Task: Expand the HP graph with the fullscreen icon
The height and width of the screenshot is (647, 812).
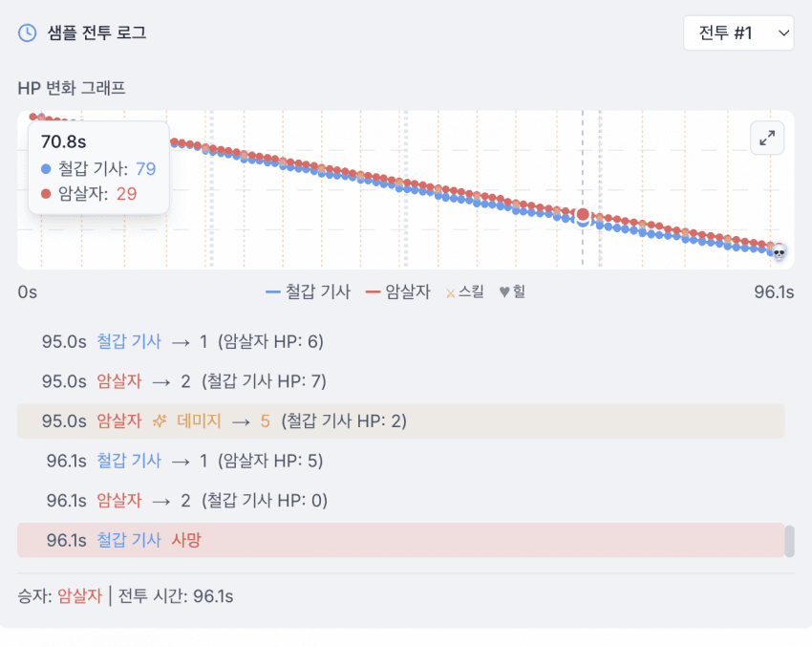Action: tap(767, 139)
